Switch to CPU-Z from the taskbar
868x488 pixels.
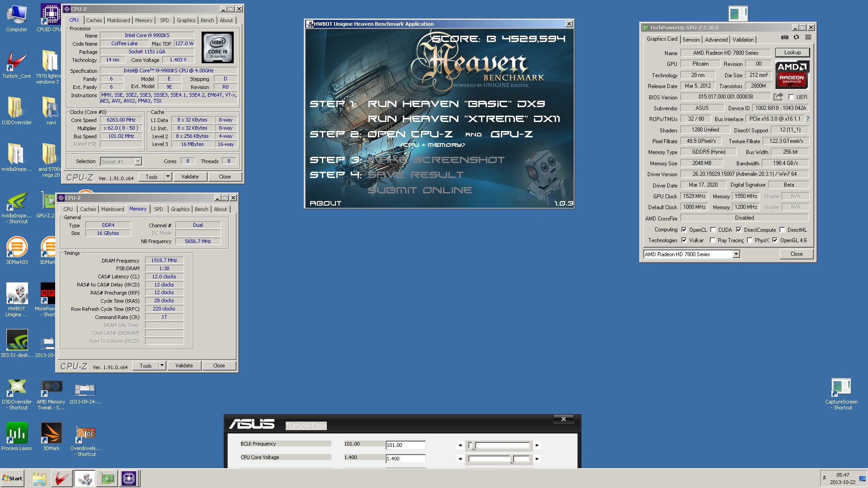(x=129, y=479)
